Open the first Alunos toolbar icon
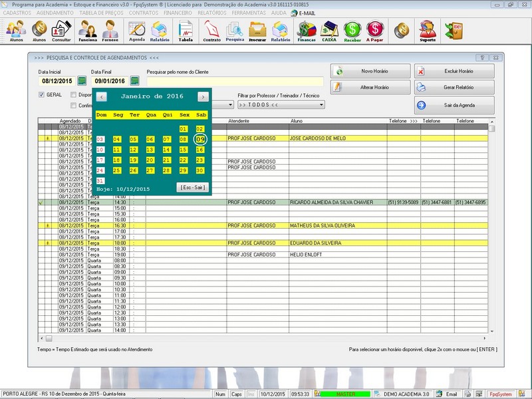The width and height of the screenshot is (532, 399). pyautogui.click(x=16, y=31)
